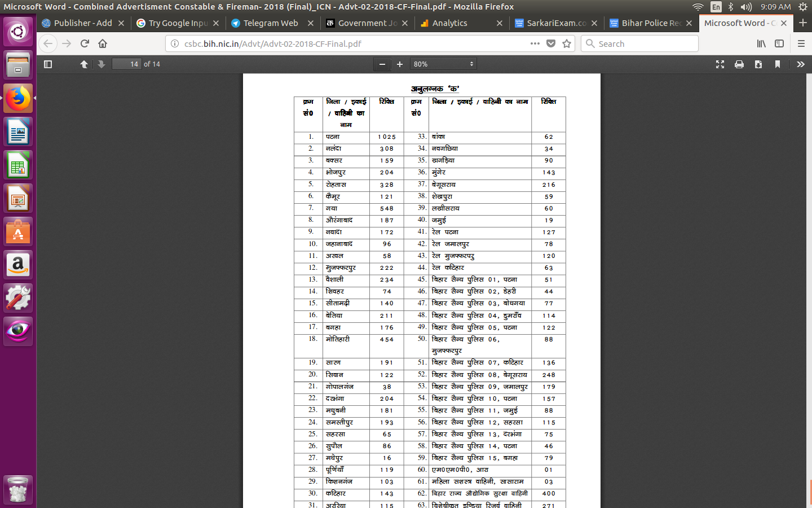Print the PDF document
812x508 pixels.
pyautogui.click(x=739, y=64)
